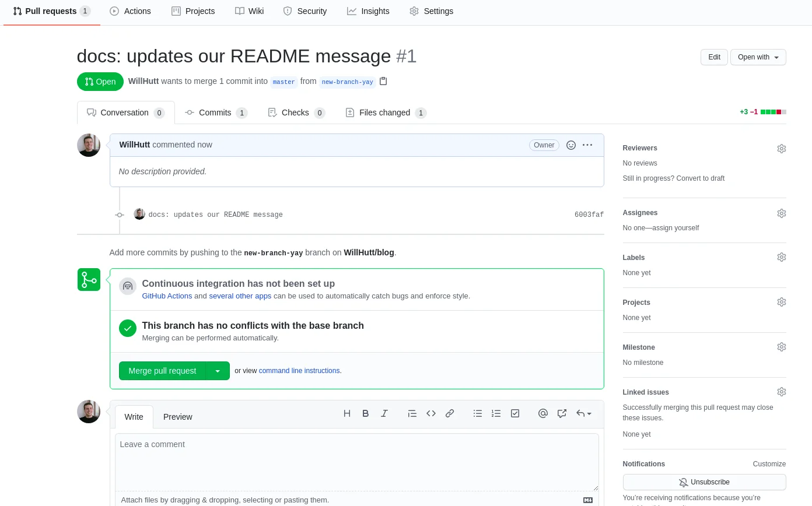
Task: Add a task list checkbox icon
Action: tap(515, 413)
